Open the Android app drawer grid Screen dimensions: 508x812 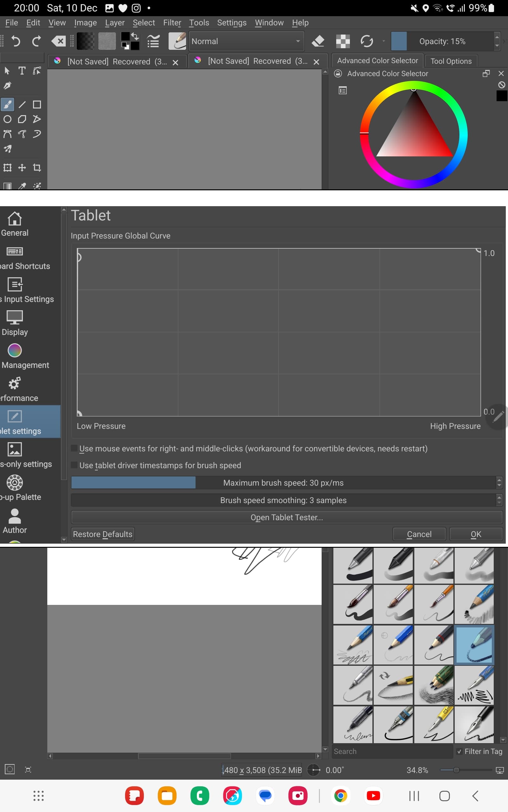point(39,796)
